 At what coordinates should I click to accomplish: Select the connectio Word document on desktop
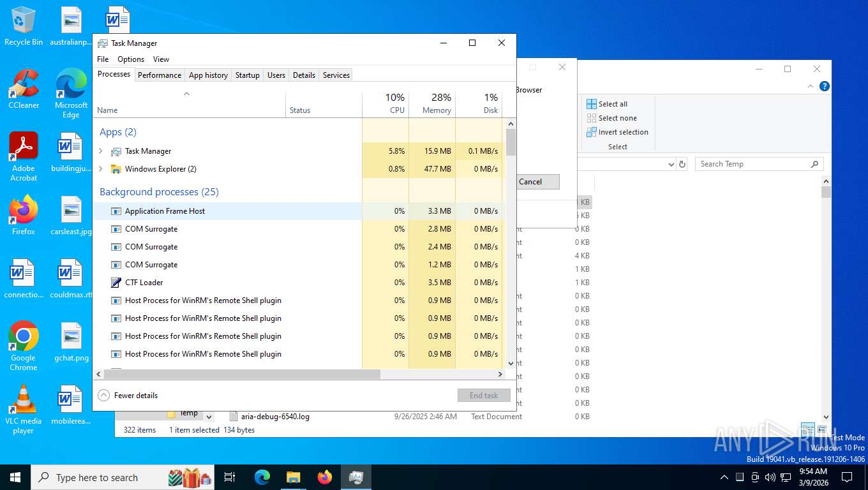(x=24, y=278)
